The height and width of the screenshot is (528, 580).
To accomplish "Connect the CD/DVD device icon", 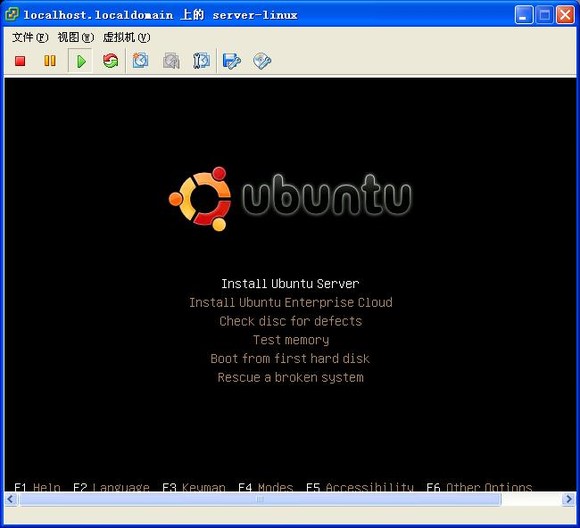I will (262, 61).
